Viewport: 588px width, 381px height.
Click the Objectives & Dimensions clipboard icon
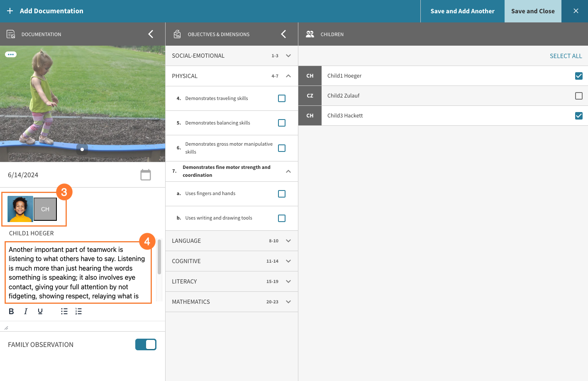(x=177, y=34)
